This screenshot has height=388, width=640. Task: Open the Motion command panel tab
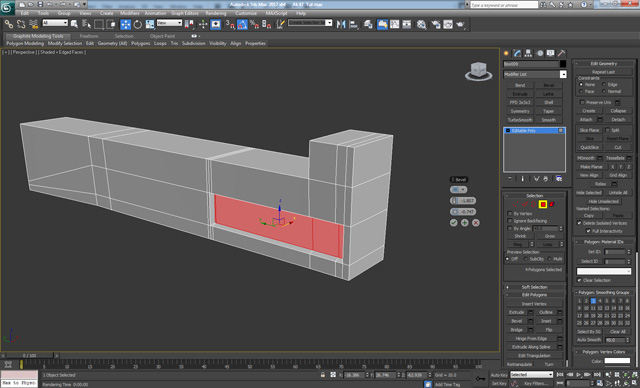(x=540, y=53)
